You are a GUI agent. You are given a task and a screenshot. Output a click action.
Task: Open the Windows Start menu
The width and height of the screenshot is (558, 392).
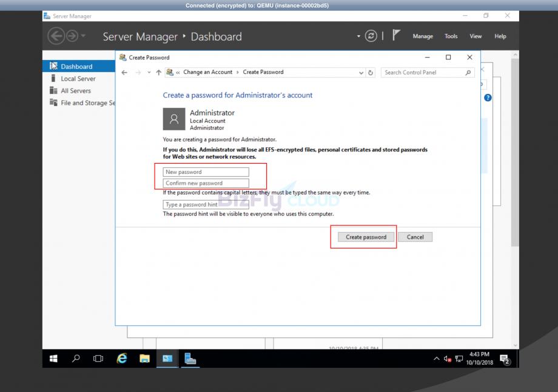tap(53, 359)
